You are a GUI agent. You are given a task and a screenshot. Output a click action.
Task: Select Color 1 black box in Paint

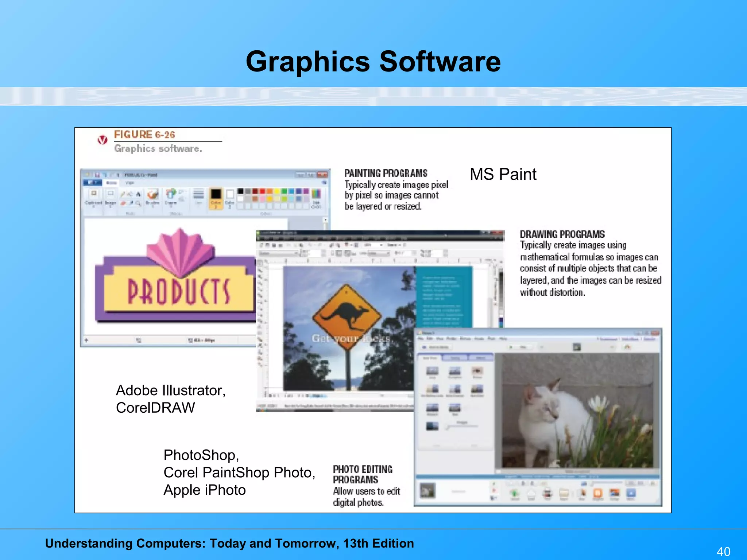[x=216, y=198]
